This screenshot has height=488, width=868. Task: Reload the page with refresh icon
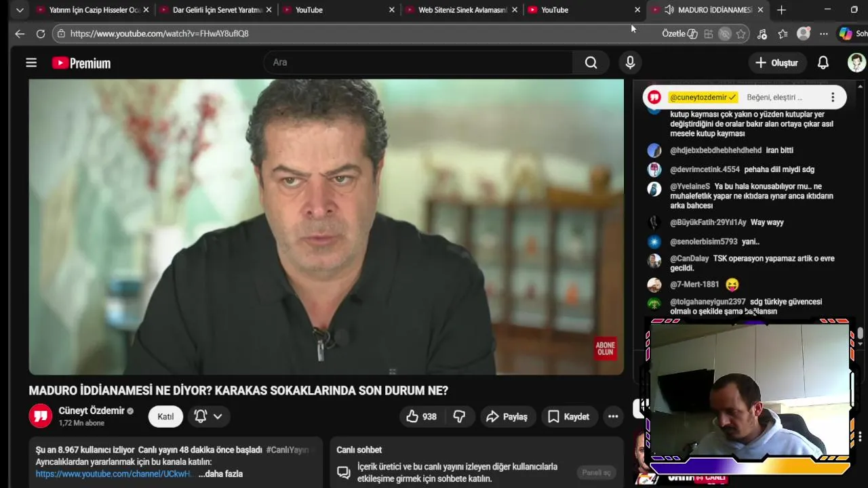[x=41, y=33]
